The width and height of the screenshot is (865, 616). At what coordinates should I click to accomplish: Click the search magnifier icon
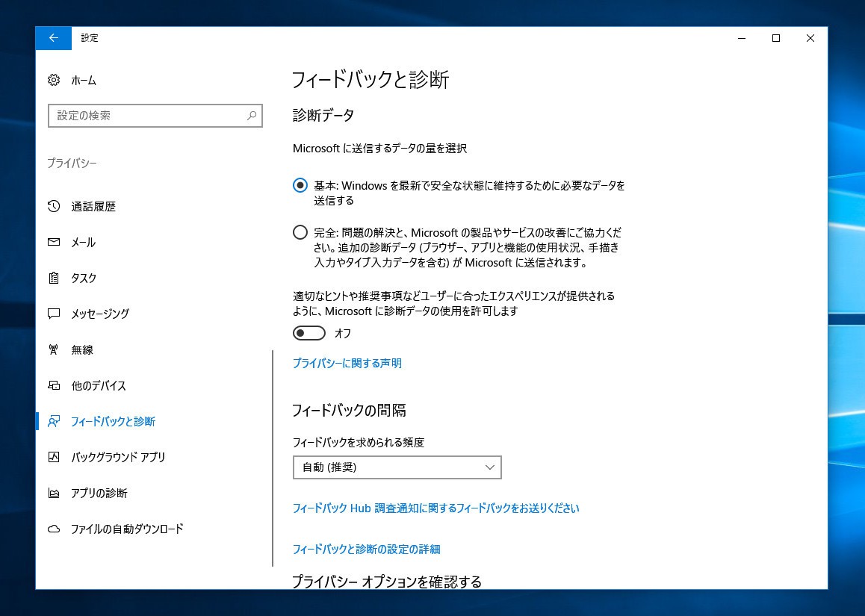[252, 116]
